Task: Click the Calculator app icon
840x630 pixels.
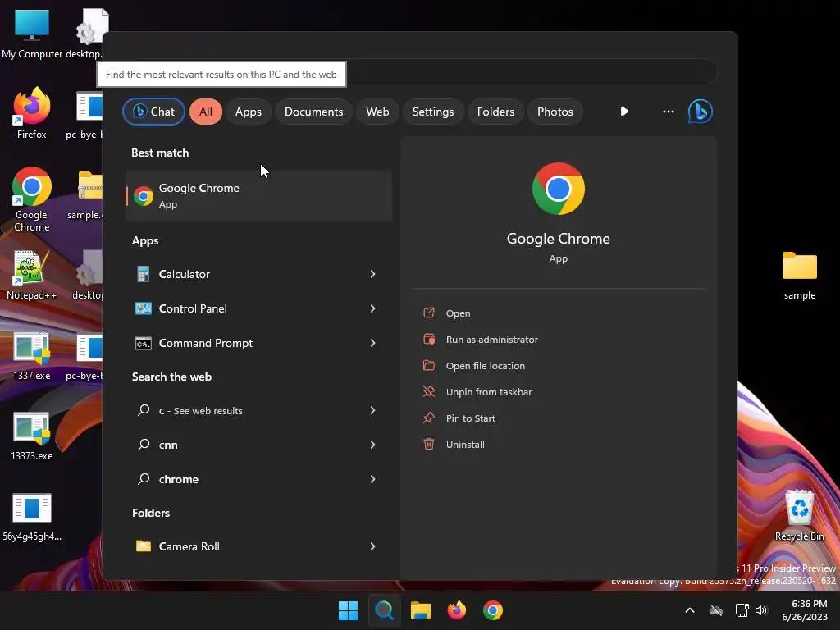Action: click(143, 274)
